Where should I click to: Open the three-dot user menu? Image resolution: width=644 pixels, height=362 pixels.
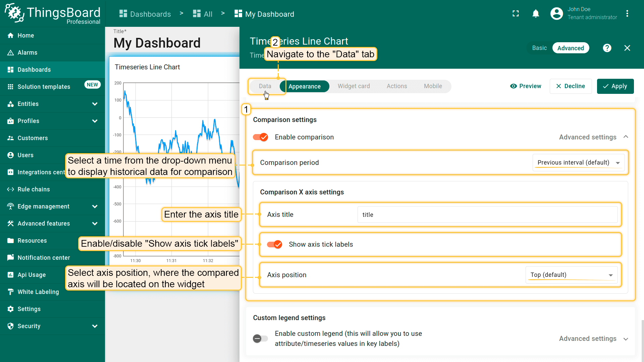[627, 14]
